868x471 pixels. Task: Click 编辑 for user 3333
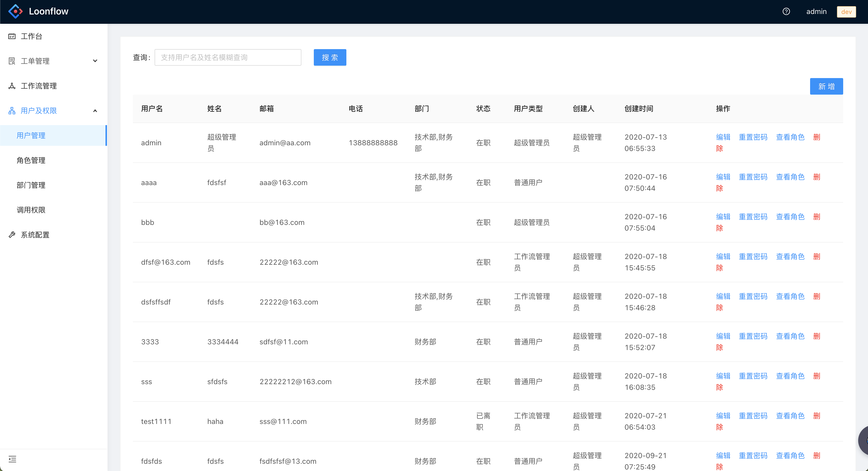tap(723, 336)
